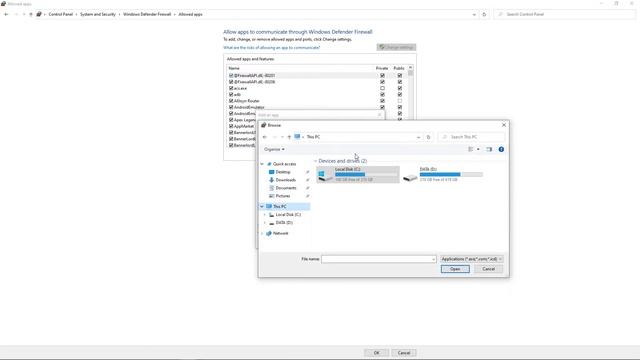Change the view layout in Browse dialog
This screenshot has height=360, width=640.
[471, 149]
